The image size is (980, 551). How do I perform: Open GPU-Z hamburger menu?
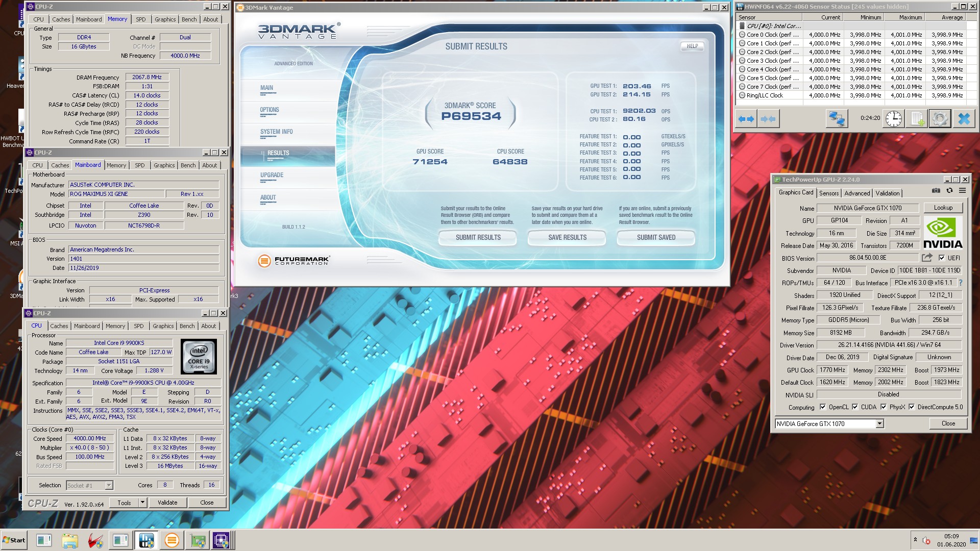pos(962,191)
